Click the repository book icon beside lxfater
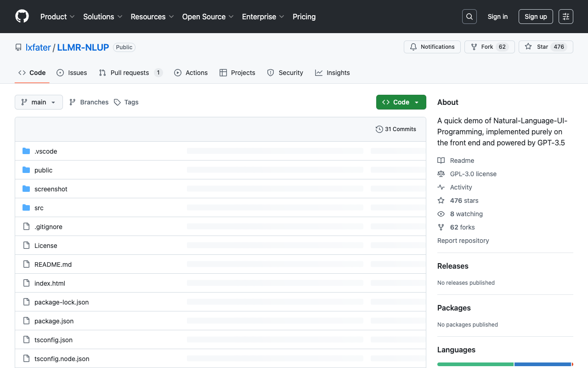 [x=18, y=47]
